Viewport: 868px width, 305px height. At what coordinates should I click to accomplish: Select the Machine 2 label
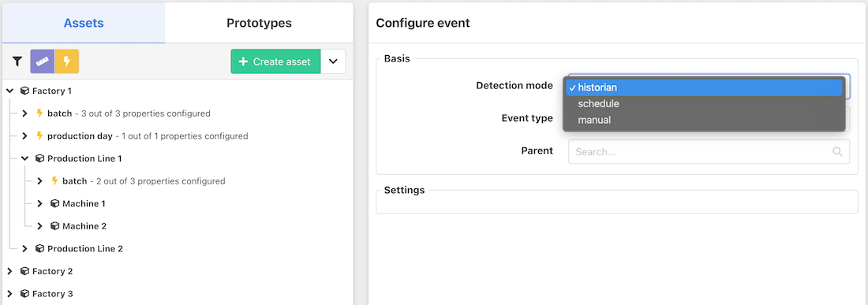(84, 226)
